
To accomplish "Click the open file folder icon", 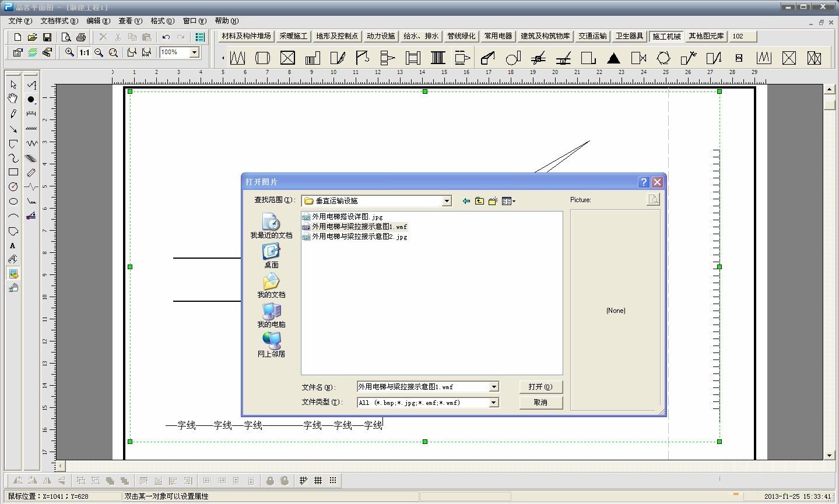I will [x=33, y=37].
